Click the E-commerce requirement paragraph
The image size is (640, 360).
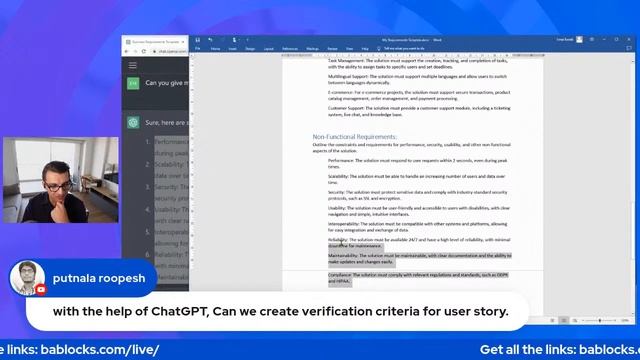419,96
